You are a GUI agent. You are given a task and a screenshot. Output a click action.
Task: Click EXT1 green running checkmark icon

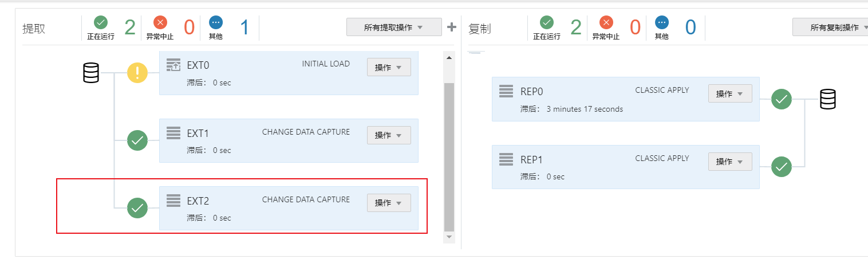click(137, 140)
